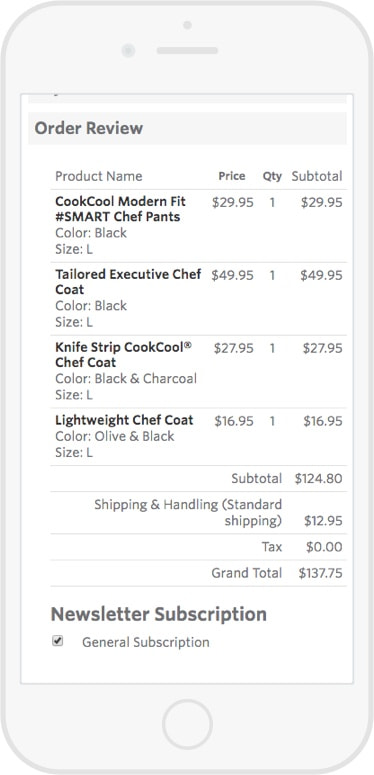Viewport: 374px width, 775px height.
Task: Open Tailored Executive Chef Coat product
Action: (128, 282)
